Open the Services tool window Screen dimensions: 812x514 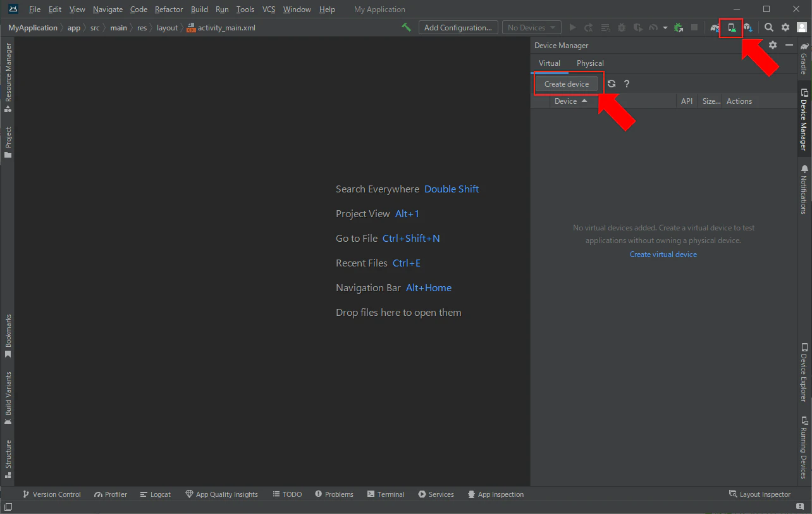436,494
